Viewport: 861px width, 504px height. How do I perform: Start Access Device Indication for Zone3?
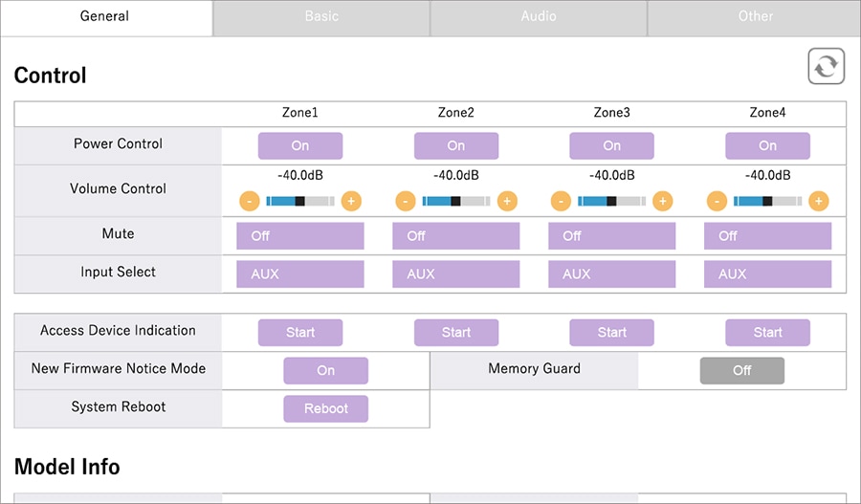click(612, 332)
